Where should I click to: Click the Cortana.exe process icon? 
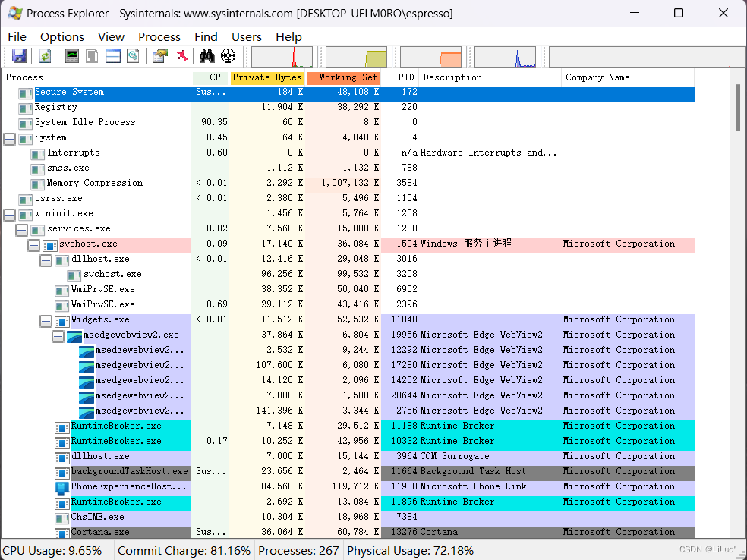tap(62, 533)
